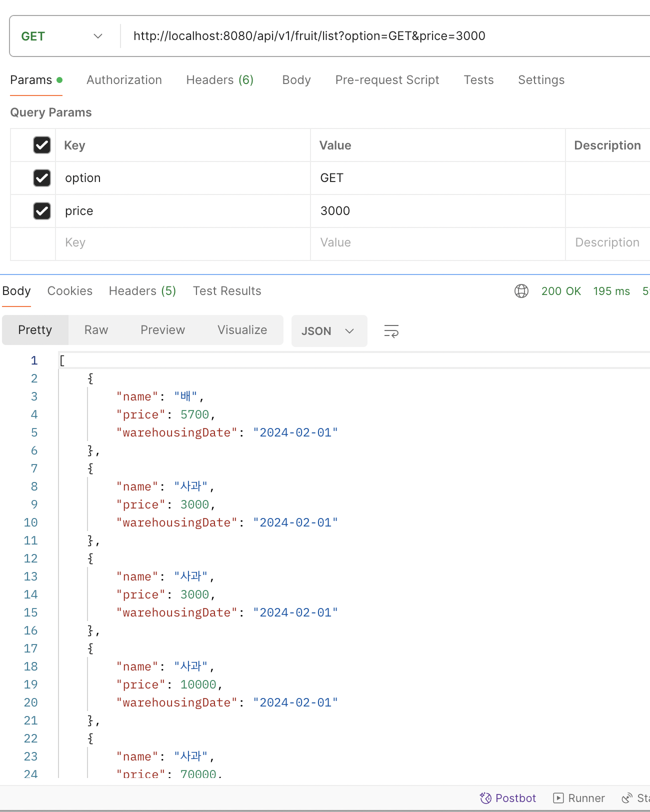Image resolution: width=650 pixels, height=812 pixels.
Task: Select the Pretty view
Action: click(35, 330)
